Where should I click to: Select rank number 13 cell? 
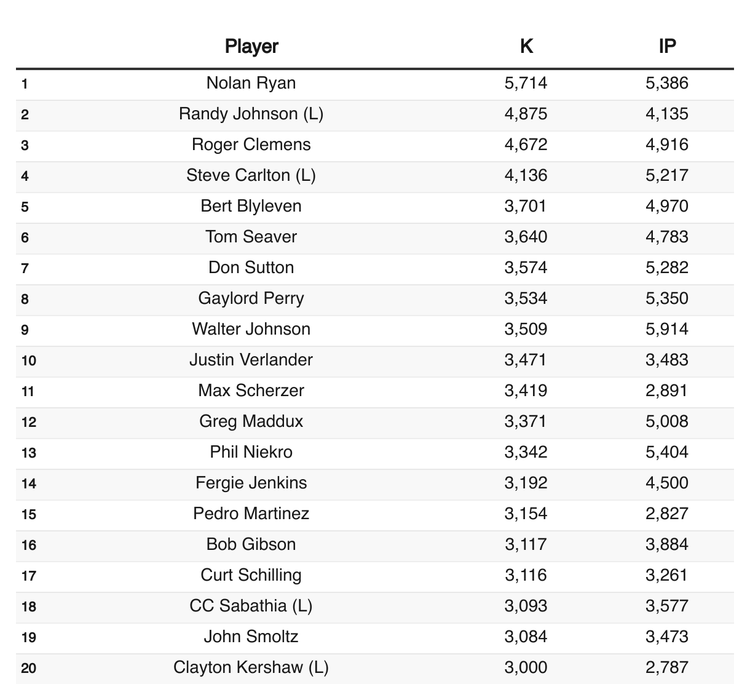29,453
